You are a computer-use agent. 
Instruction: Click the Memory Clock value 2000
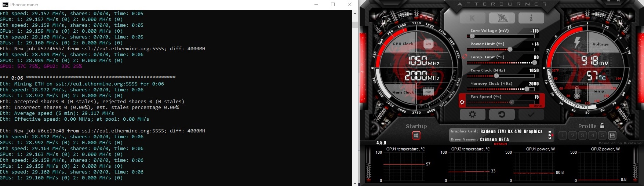pyautogui.click(x=534, y=84)
